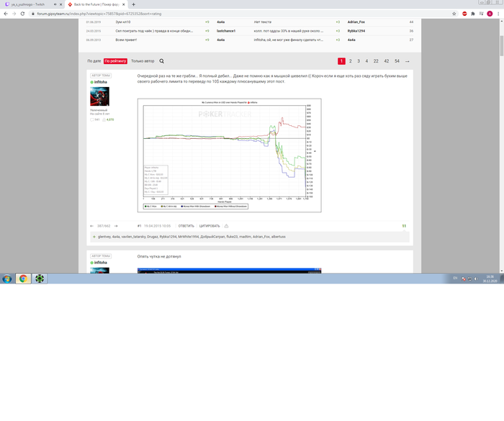Click the post rating number 11
The width and height of the screenshot is (504, 421).
404,226
